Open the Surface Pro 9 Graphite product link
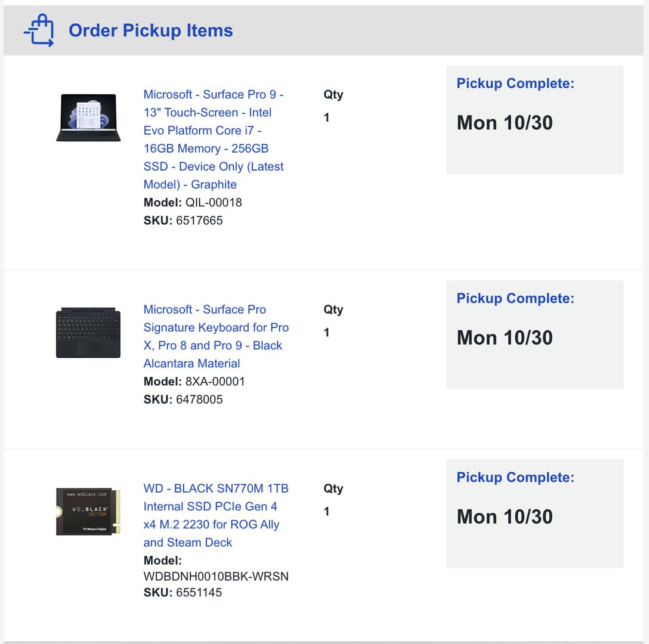 point(214,139)
